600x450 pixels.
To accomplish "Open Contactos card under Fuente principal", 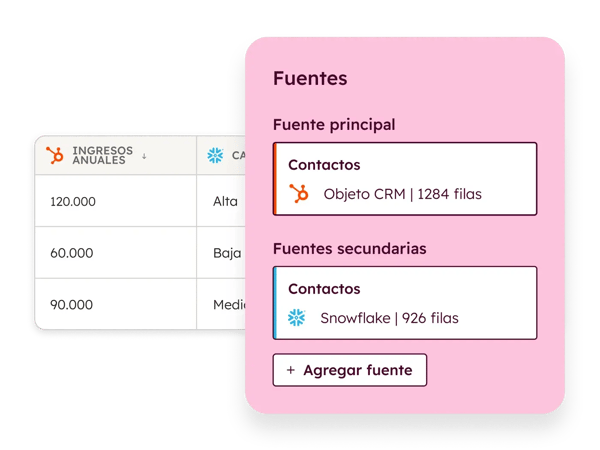I will (x=405, y=178).
